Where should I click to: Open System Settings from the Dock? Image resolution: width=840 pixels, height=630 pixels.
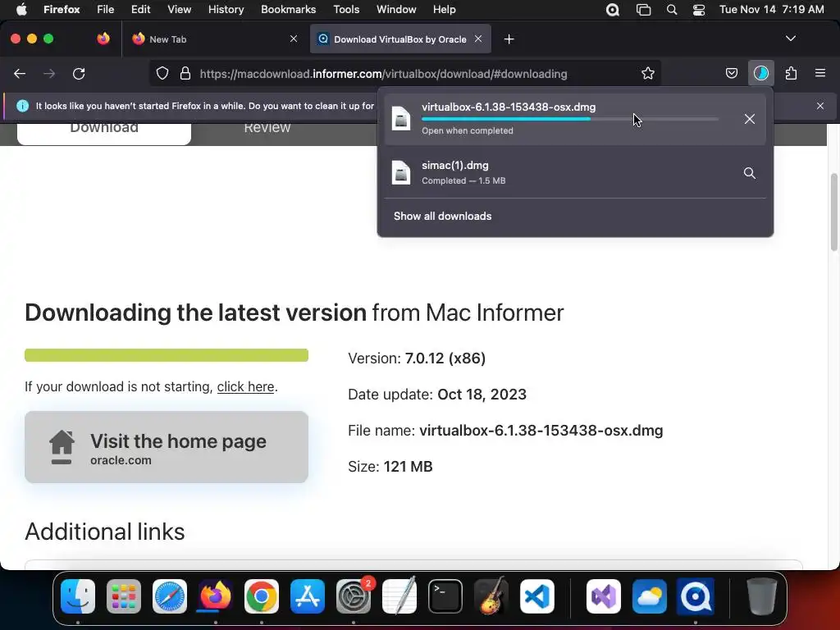pos(354,596)
